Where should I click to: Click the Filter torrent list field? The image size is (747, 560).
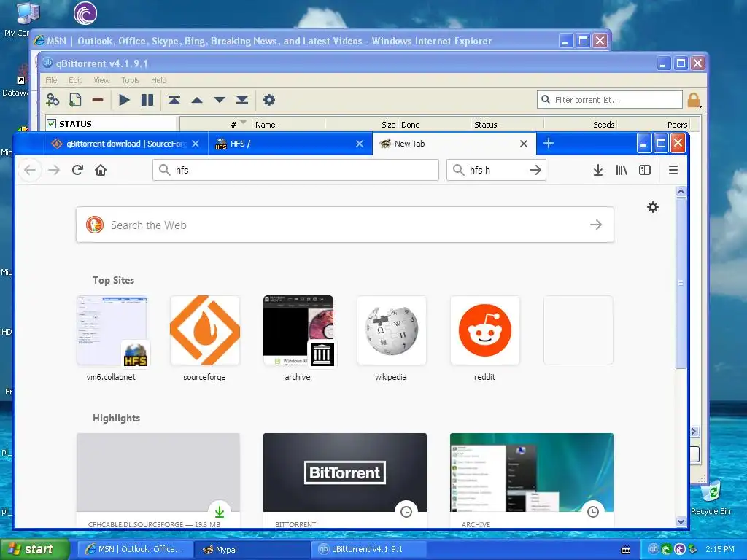pos(610,99)
